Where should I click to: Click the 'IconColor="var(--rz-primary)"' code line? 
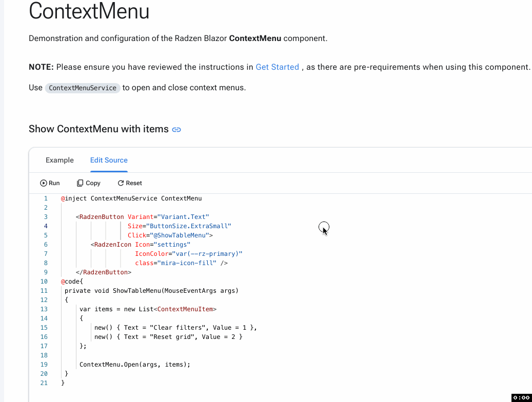[x=189, y=254]
